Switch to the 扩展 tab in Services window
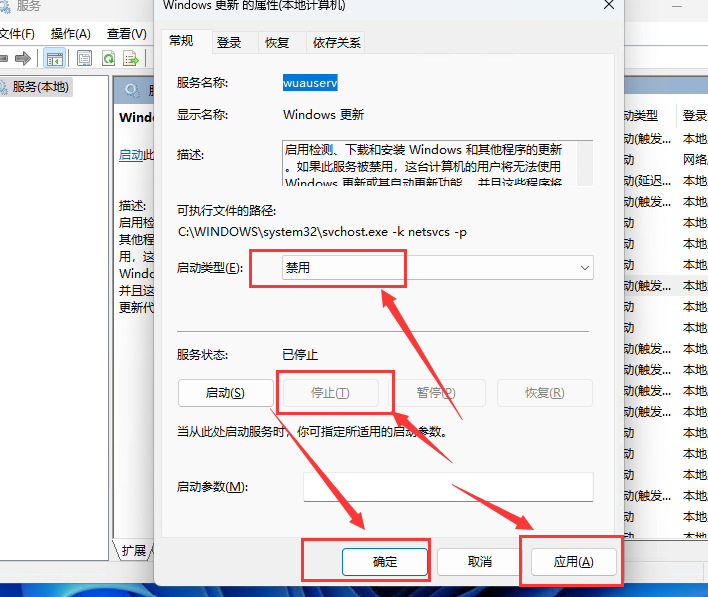The height and width of the screenshot is (597, 708). [x=134, y=550]
